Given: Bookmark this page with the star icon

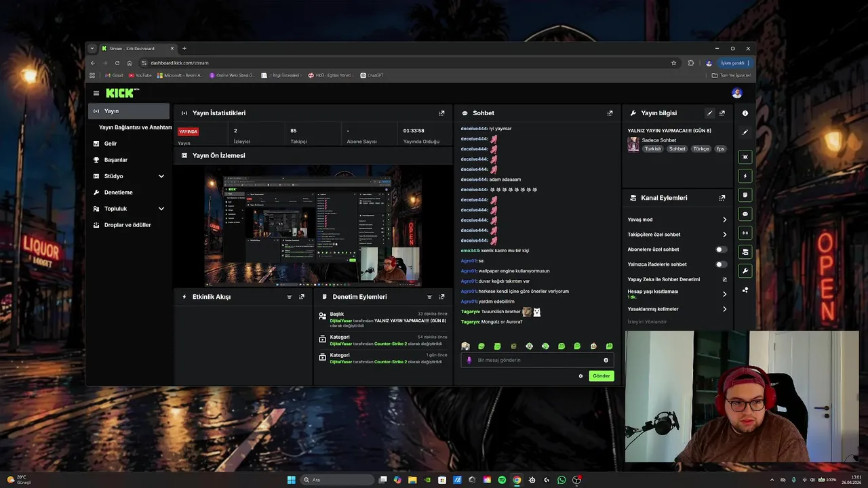Looking at the screenshot, I should coord(673,62).
